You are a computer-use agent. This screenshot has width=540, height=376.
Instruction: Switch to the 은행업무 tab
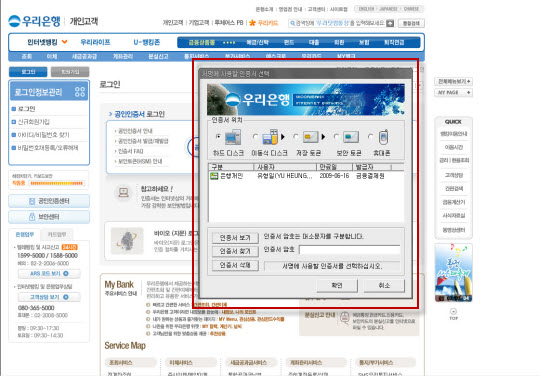[25, 234]
